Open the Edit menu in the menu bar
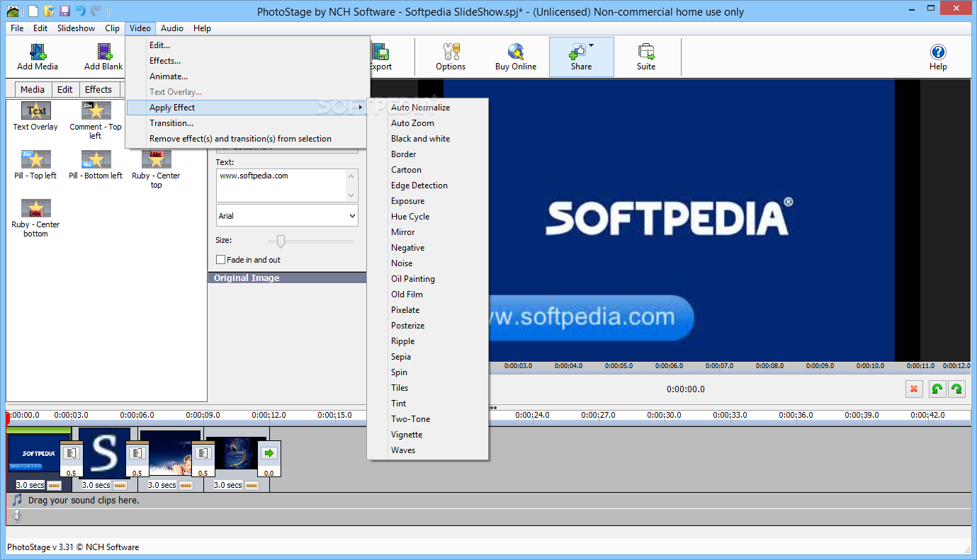This screenshot has width=977, height=560. [x=40, y=28]
